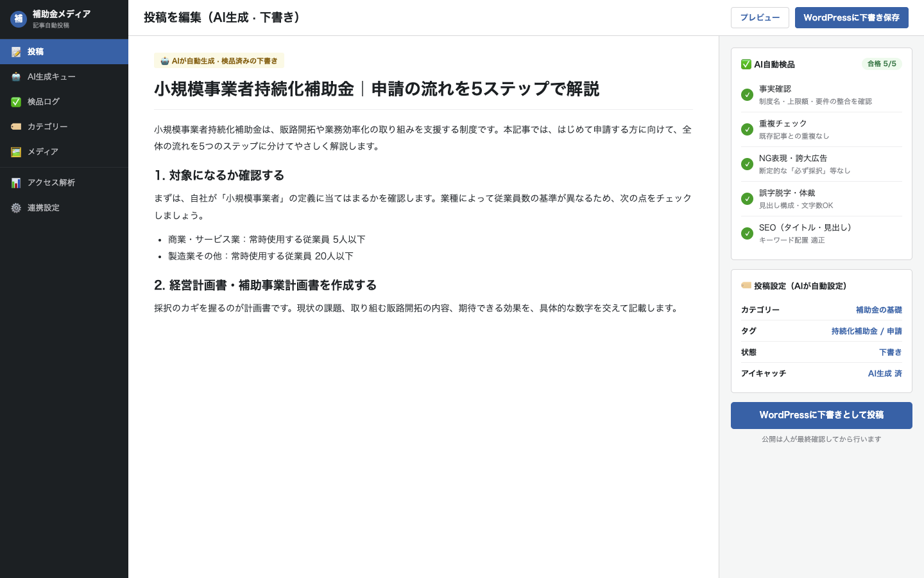
Task: Click the プレビュー button
Action: click(760, 18)
